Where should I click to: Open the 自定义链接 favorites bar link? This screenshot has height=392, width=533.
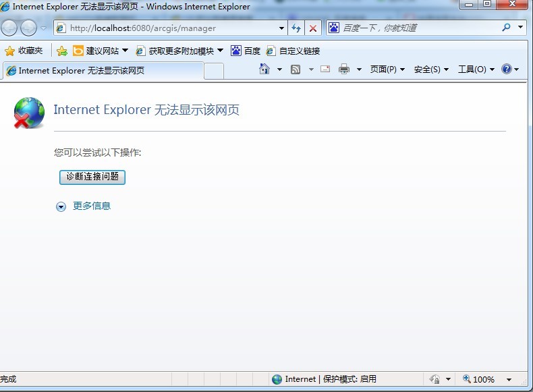pos(293,51)
